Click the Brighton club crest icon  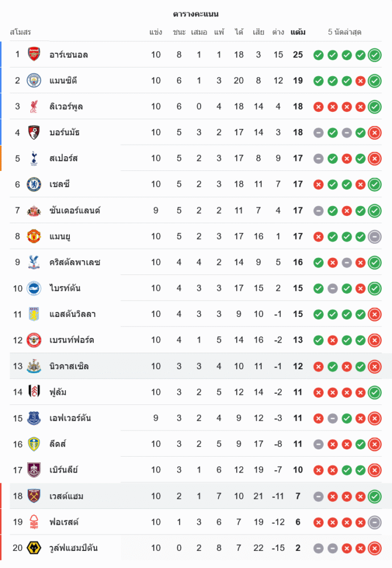[34, 288]
